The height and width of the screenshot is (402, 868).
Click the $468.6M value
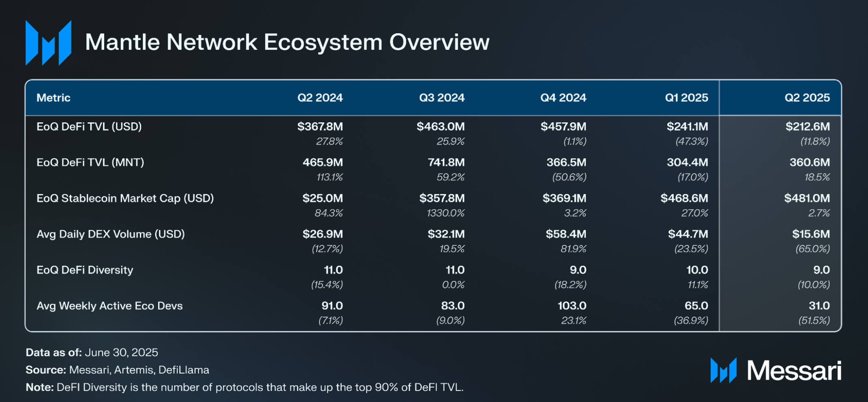click(684, 198)
